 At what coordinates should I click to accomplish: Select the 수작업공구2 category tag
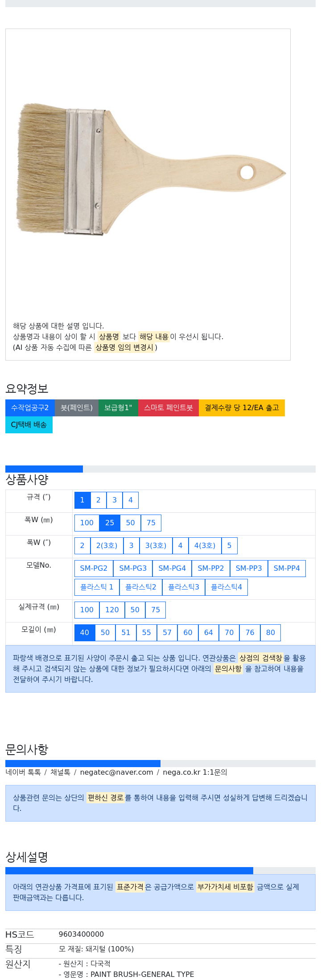[x=30, y=408]
